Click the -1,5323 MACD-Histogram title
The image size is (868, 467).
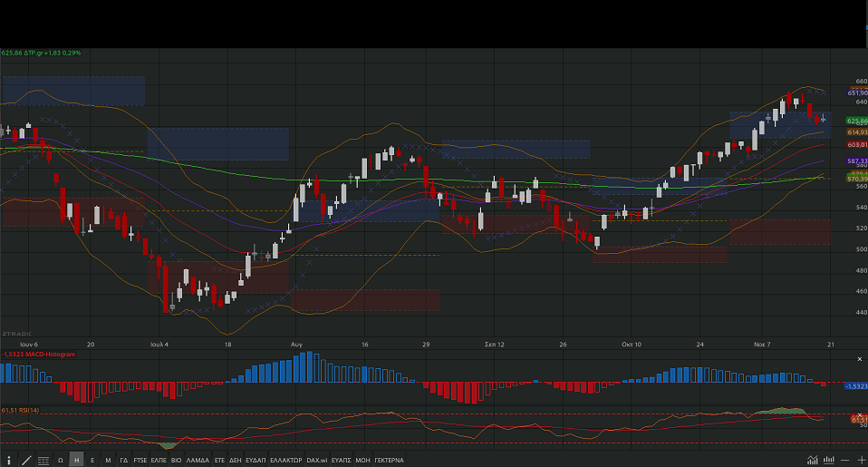click(x=38, y=355)
